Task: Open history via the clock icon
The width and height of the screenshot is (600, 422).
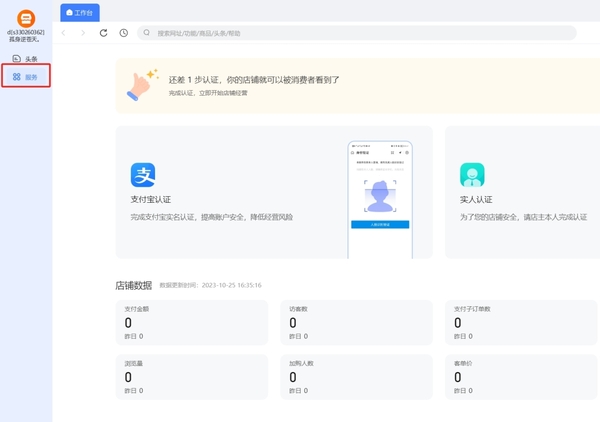Action: click(123, 33)
